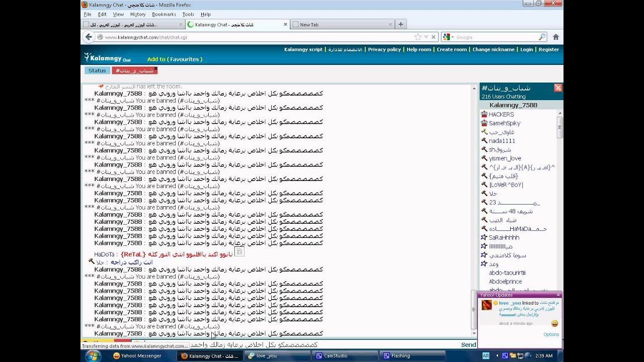Click the hammer icon beside |LoVeR^BoY|
This screenshot has height=362, width=644.
click(x=484, y=185)
